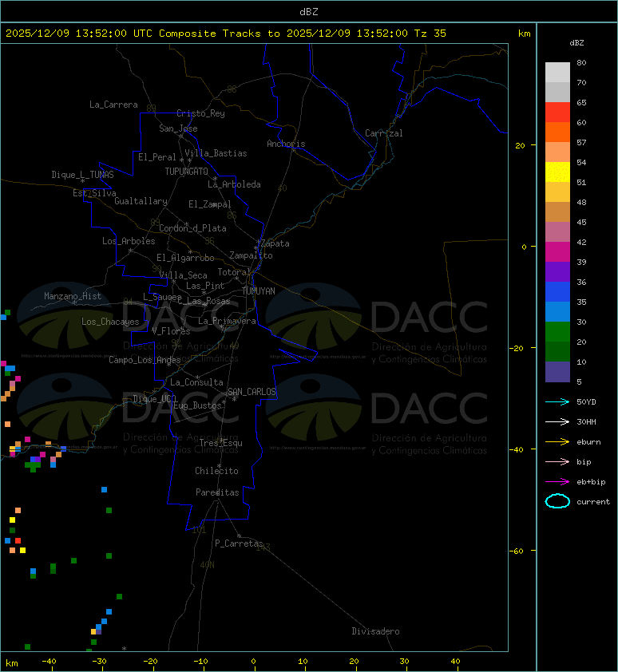This screenshot has height=672, width=618.
Task: Click the La_Consulta map label
Action: [x=196, y=382]
